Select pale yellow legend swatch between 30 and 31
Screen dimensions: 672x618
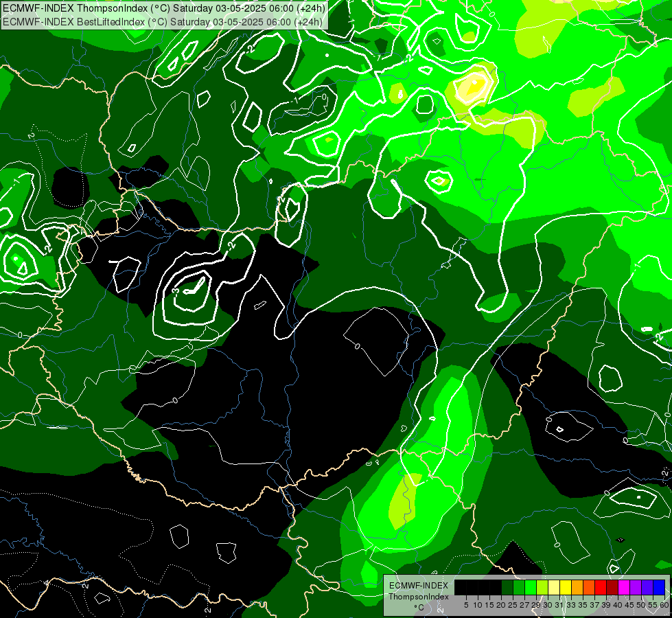pyautogui.click(x=554, y=587)
